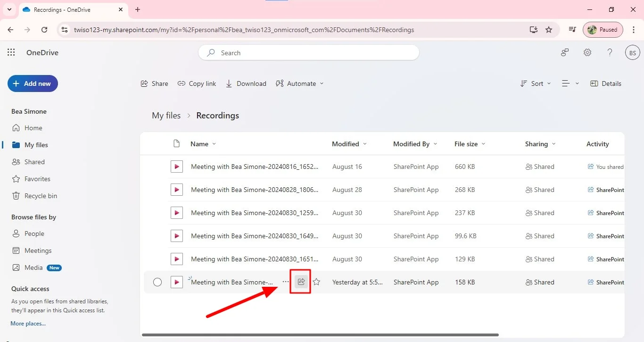The height and width of the screenshot is (342, 644).
Task: Click the video icon for the 99.6 KB recording
Action: tap(177, 236)
